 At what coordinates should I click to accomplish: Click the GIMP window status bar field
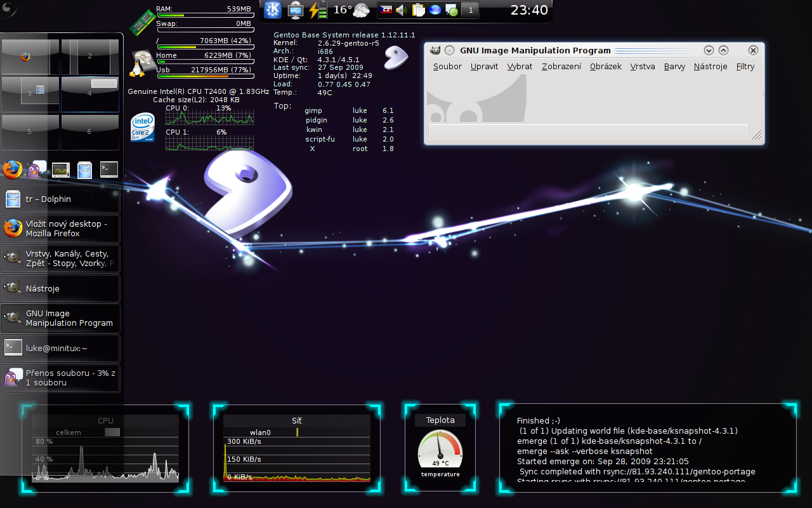(x=588, y=131)
